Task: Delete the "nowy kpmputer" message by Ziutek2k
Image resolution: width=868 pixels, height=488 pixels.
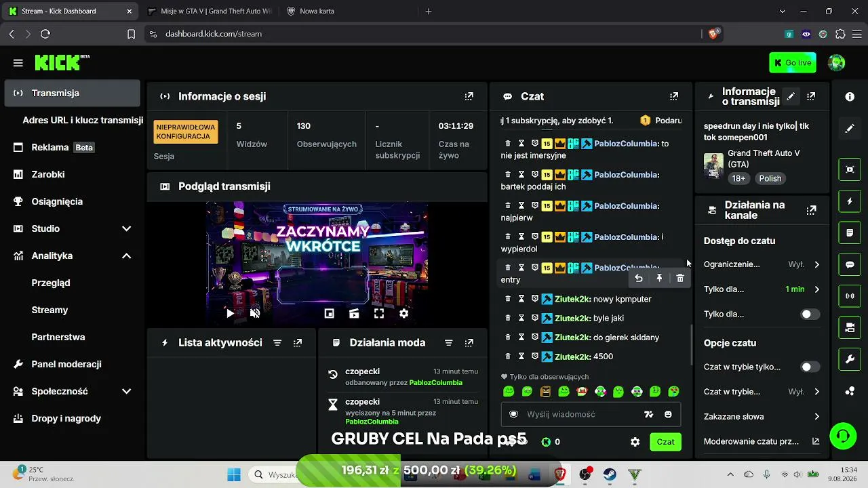Action: point(508,299)
